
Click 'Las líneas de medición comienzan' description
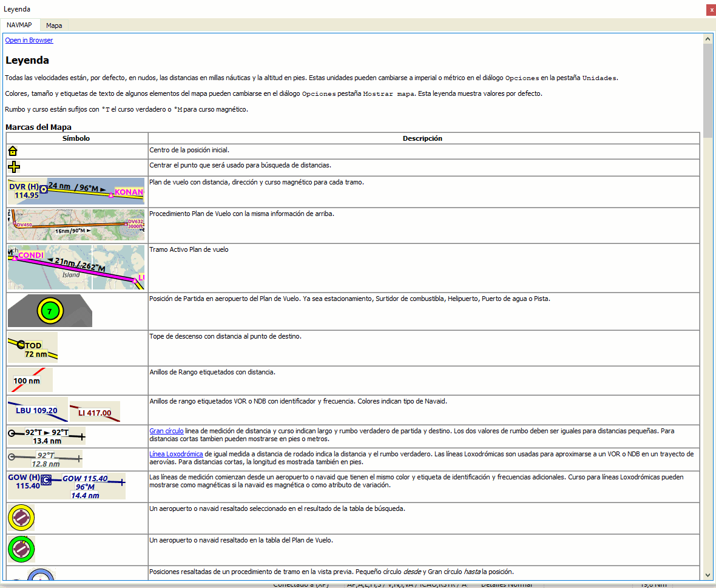(416, 481)
